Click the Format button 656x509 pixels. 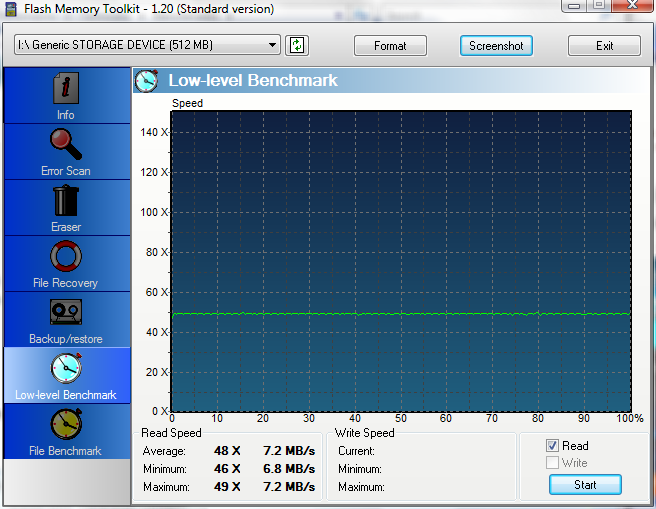390,46
